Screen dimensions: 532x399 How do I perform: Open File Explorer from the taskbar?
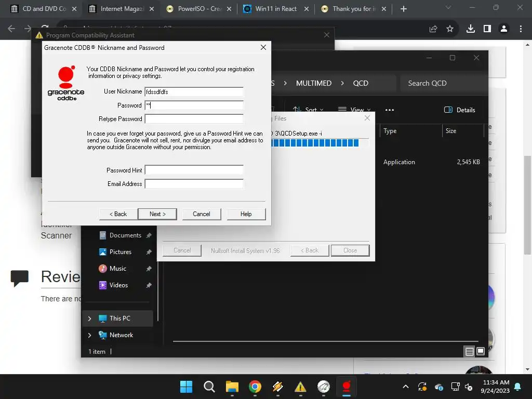[x=232, y=387]
